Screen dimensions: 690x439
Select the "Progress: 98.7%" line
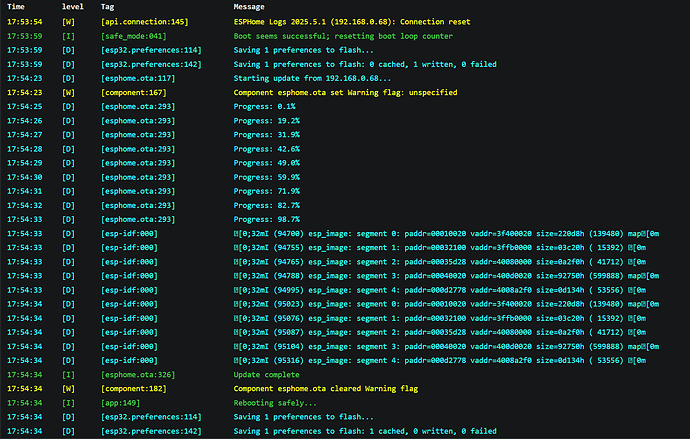tap(267, 219)
